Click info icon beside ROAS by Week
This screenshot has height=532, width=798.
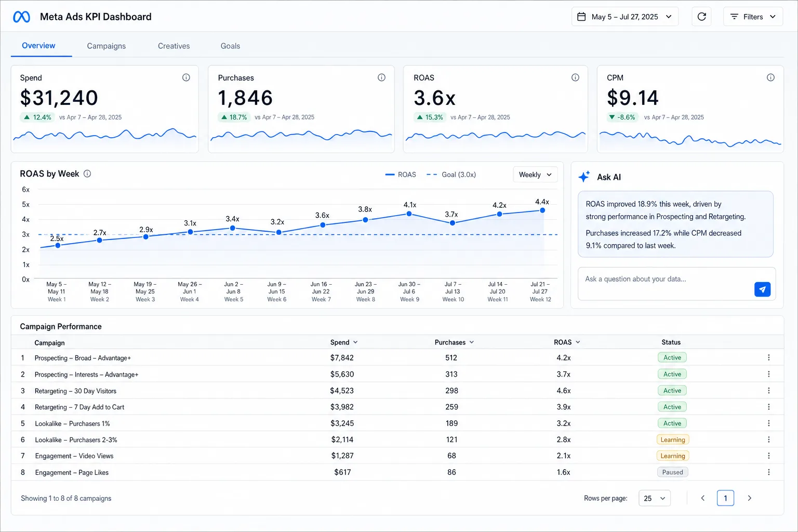87,174
